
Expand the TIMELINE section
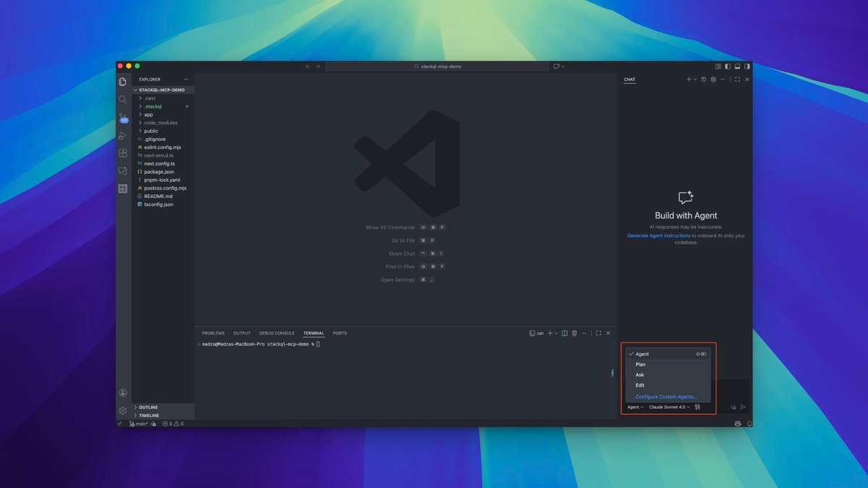click(163, 416)
